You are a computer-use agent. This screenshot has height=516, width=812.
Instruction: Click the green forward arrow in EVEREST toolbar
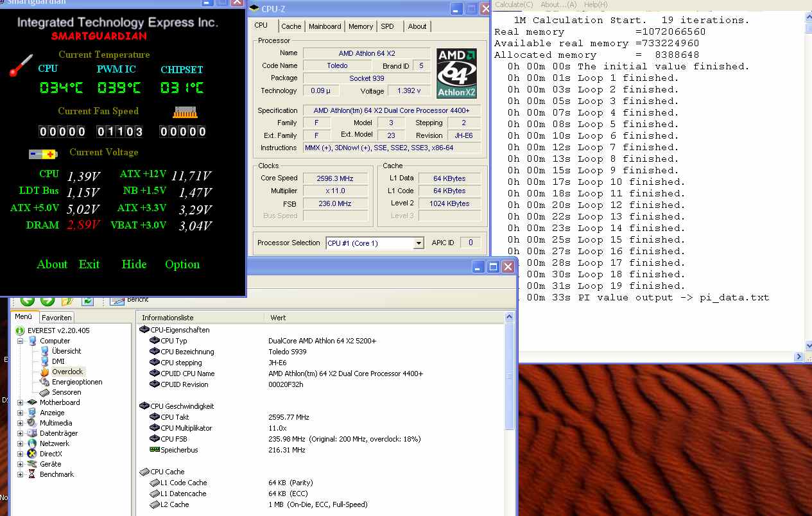pyautogui.click(x=48, y=300)
